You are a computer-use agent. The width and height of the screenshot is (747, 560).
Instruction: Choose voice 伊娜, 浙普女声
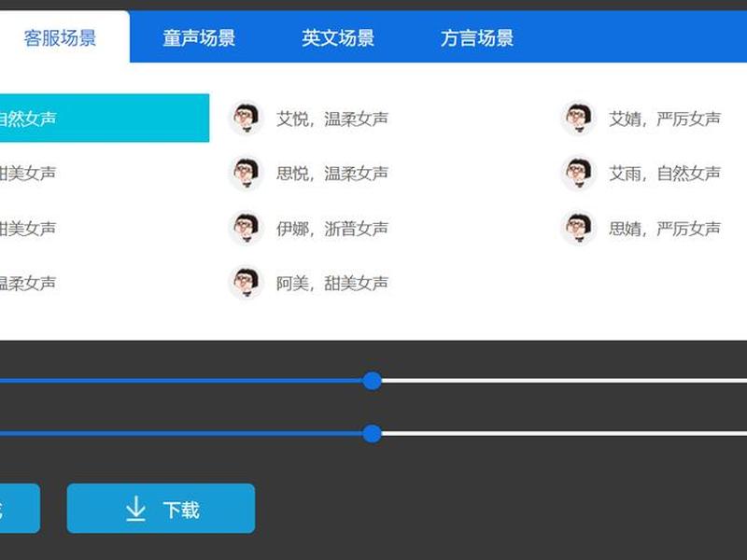click(x=332, y=229)
